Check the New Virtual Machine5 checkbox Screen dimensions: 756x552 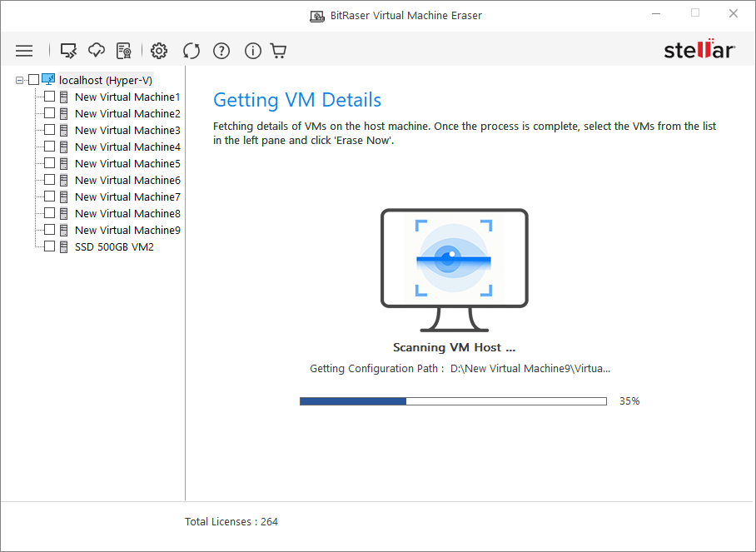(50, 163)
